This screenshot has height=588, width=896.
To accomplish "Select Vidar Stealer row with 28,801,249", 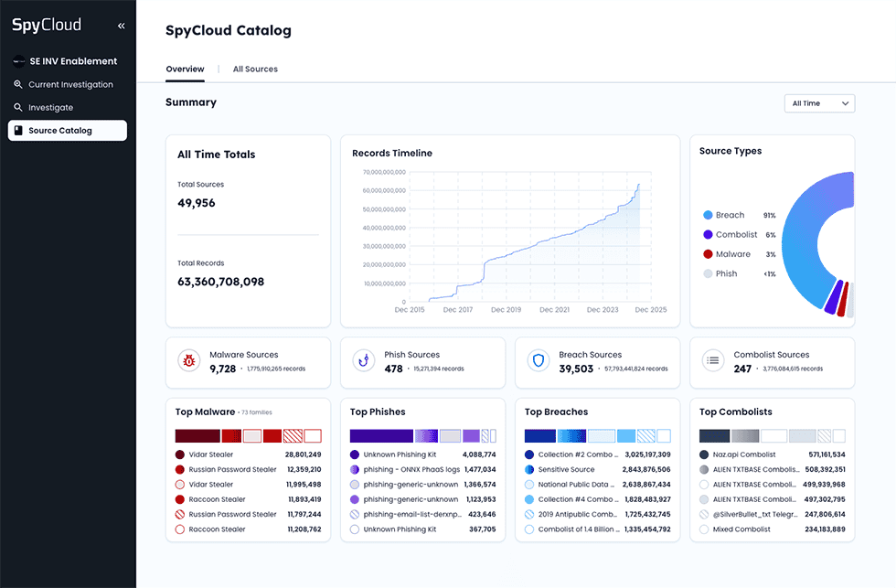I will [x=248, y=454].
